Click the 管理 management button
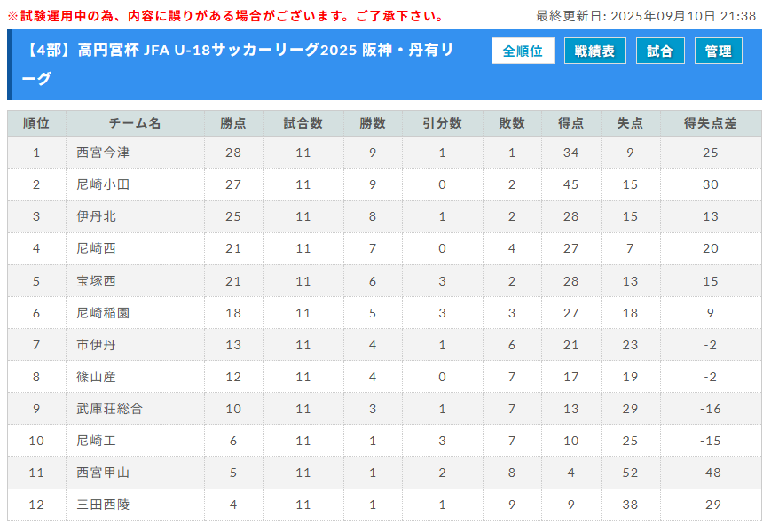This screenshot has width=771, height=532. coord(718,51)
